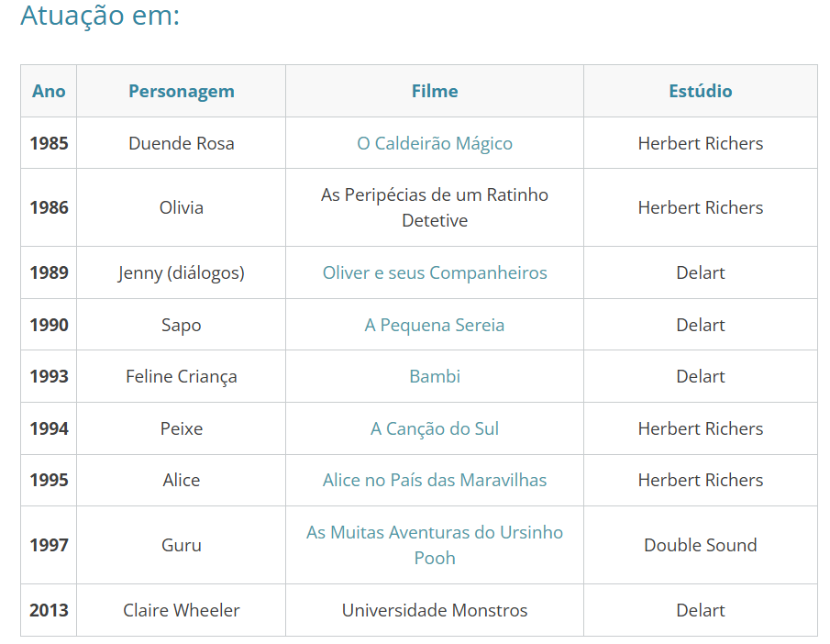Click the Atuação em heading
The height and width of the screenshot is (644, 830).
(x=100, y=16)
